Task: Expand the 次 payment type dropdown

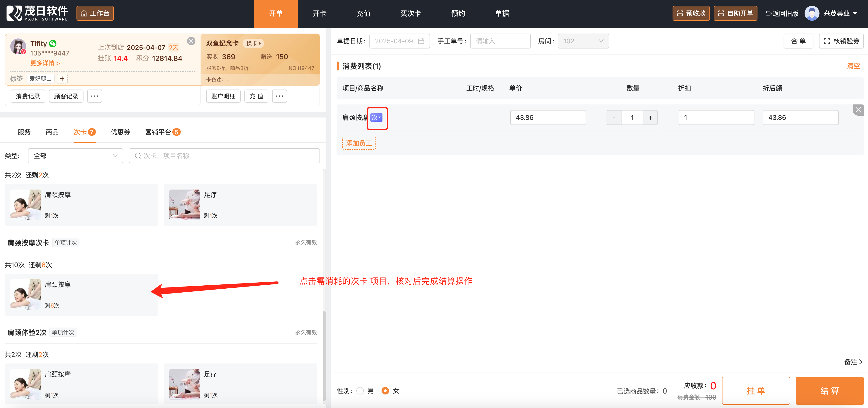Action: [x=376, y=118]
